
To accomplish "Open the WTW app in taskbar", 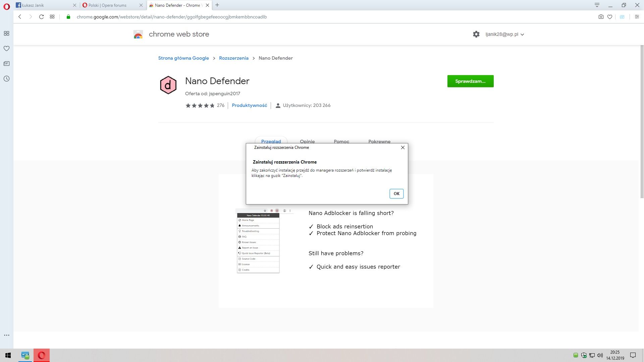I will point(25,355).
